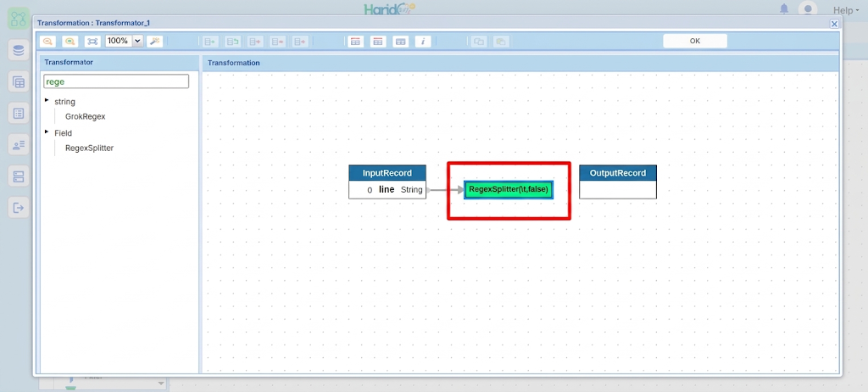Click the zoom out magnifier icon

pyautogui.click(x=47, y=41)
